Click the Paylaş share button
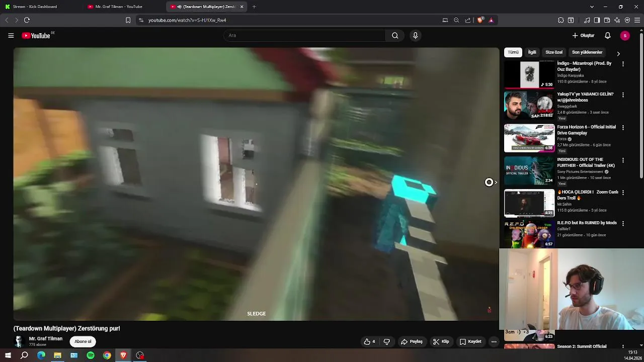Screen dimensions: 644x362 click(412, 341)
